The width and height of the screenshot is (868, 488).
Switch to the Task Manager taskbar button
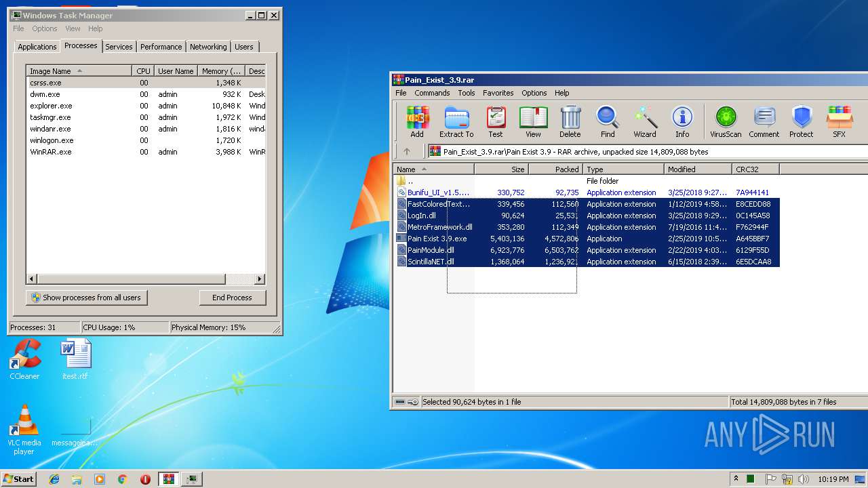193,479
